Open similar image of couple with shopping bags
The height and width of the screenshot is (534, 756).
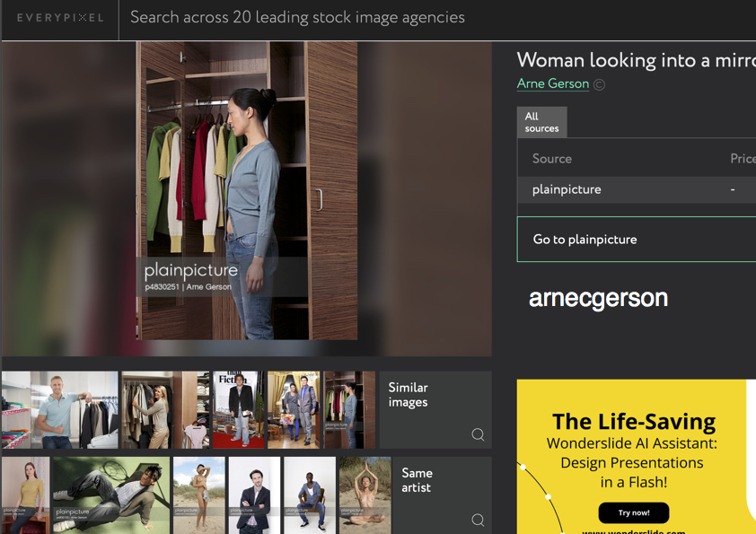(x=294, y=409)
